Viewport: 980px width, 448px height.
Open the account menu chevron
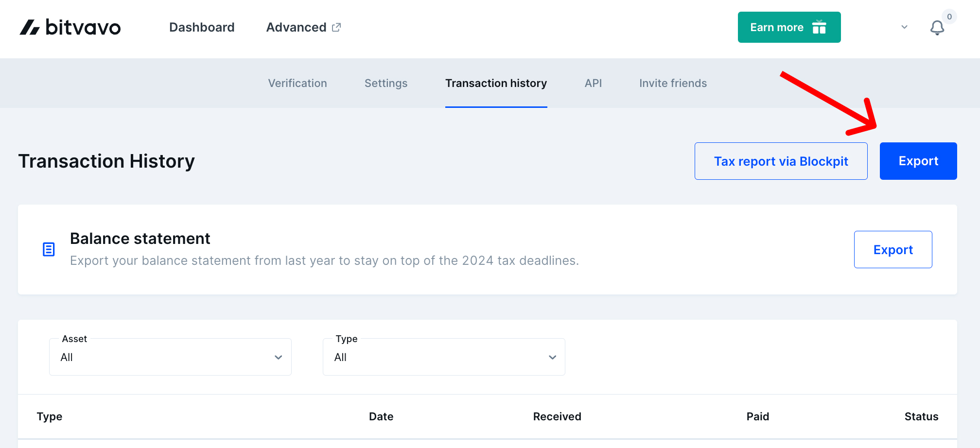[x=904, y=28]
